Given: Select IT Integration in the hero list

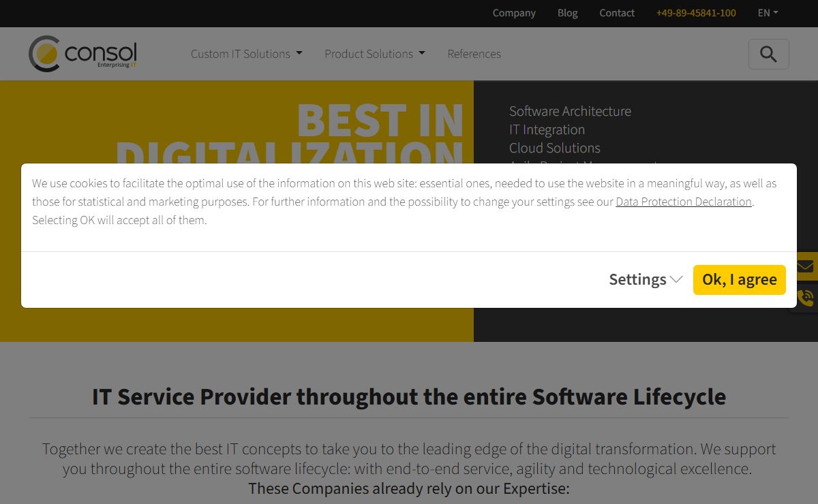Looking at the screenshot, I should [547, 129].
